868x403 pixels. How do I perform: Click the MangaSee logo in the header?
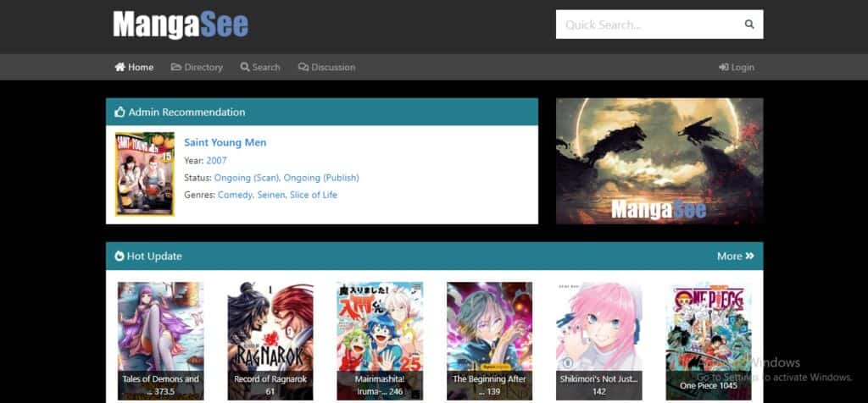[x=181, y=25]
